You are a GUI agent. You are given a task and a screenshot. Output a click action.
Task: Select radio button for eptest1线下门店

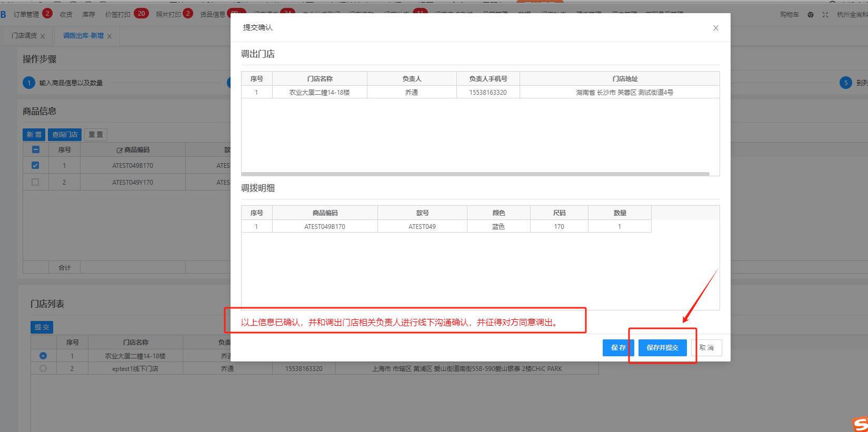[43, 368]
